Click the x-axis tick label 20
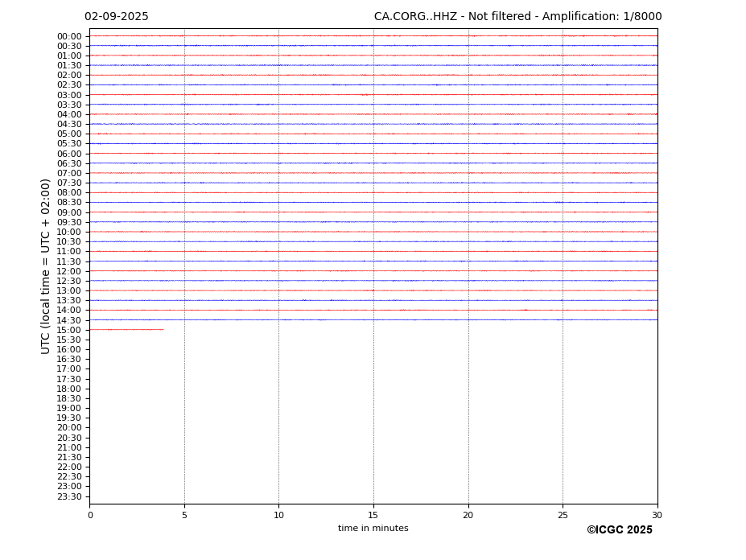 pos(468,515)
